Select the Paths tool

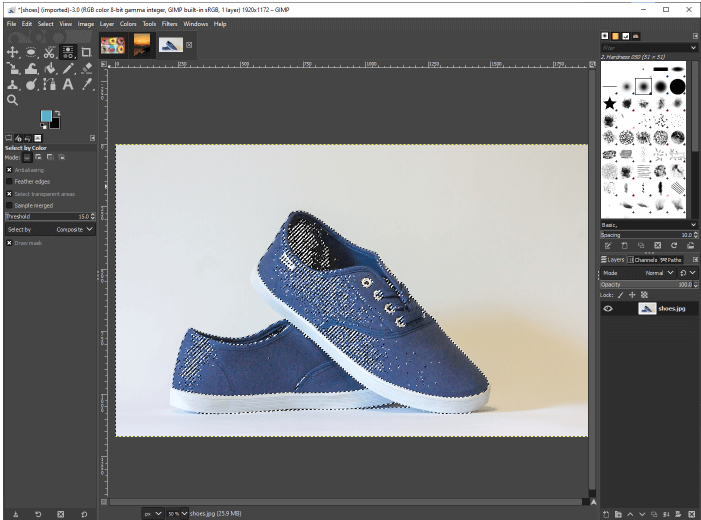point(49,85)
